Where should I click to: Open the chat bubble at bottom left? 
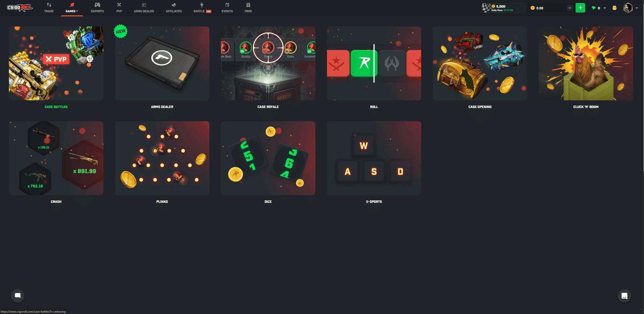[17, 295]
